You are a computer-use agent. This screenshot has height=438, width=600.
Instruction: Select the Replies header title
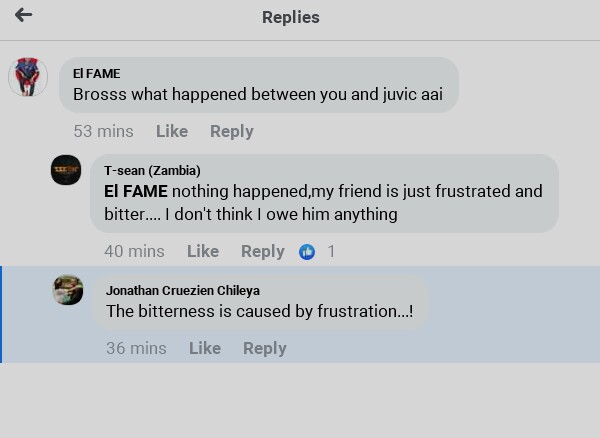point(291,17)
